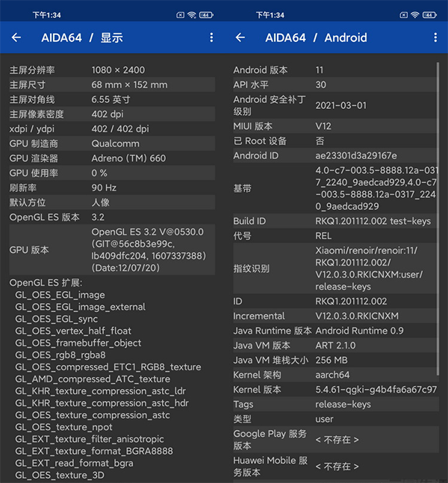Tap battery indicator on right status bar
This screenshot has height=483, width=448.
(x=430, y=14)
